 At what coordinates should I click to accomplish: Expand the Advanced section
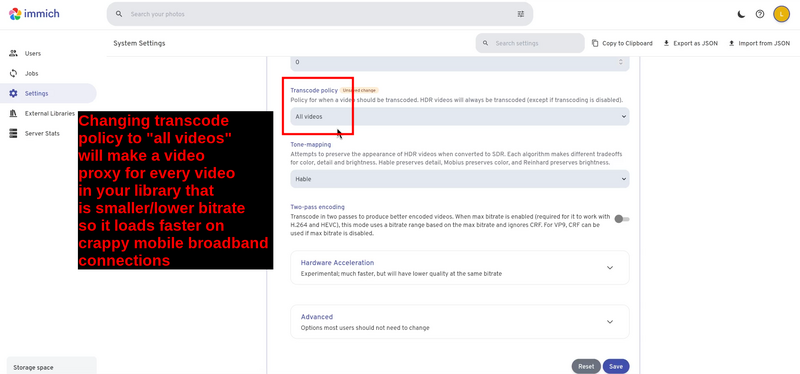point(460,322)
